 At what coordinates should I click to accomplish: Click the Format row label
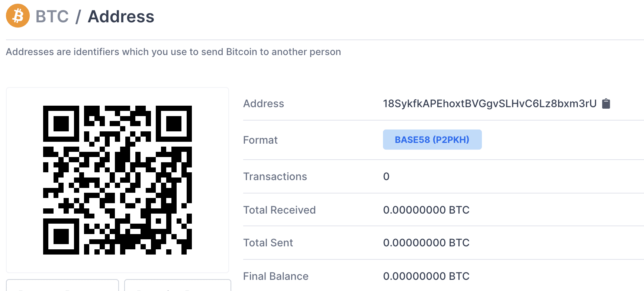[260, 140]
